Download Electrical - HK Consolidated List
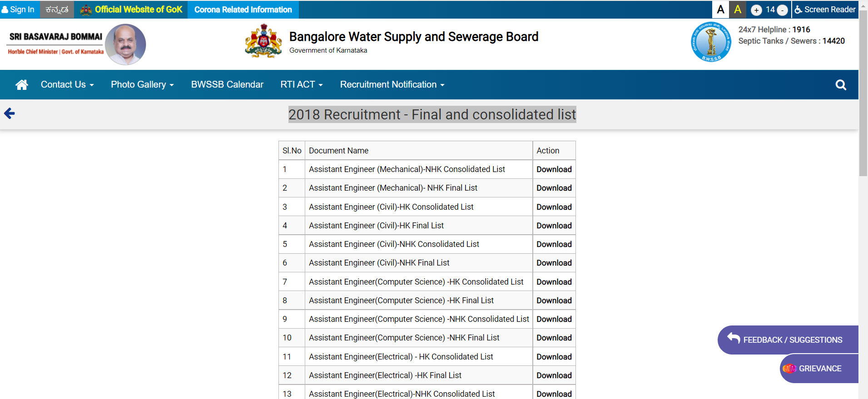 coord(554,357)
